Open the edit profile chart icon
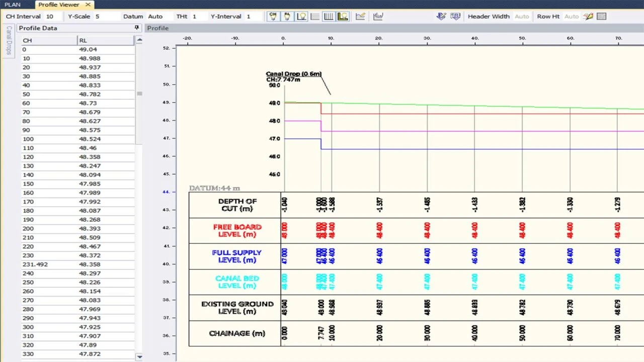 click(x=360, y=16)
